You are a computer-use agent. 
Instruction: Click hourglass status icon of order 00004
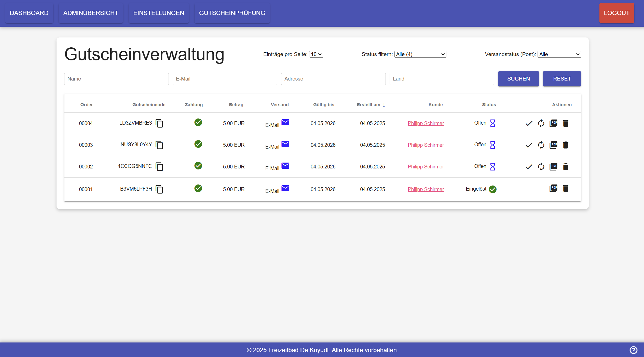[493, 123]
